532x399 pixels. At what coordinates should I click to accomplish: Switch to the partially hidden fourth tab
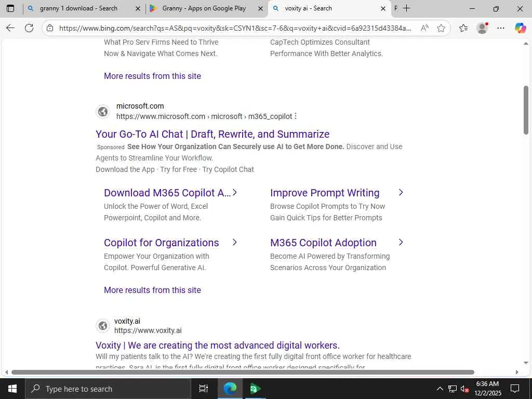click(395, 8)
